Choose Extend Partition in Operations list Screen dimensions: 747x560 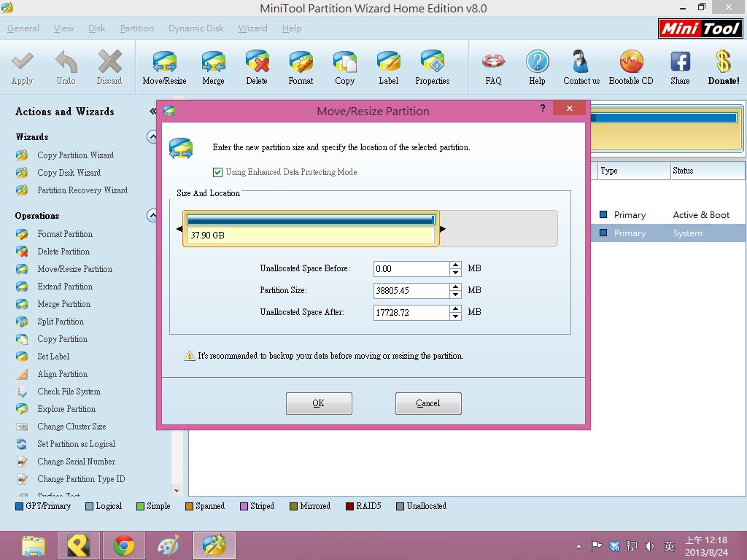tap(65, 287)
